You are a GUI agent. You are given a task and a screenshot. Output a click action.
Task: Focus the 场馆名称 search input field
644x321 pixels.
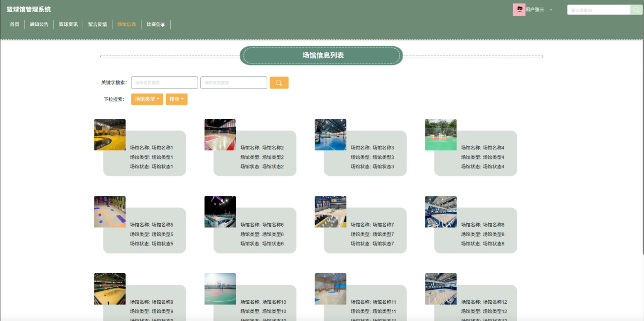(164, 83)
